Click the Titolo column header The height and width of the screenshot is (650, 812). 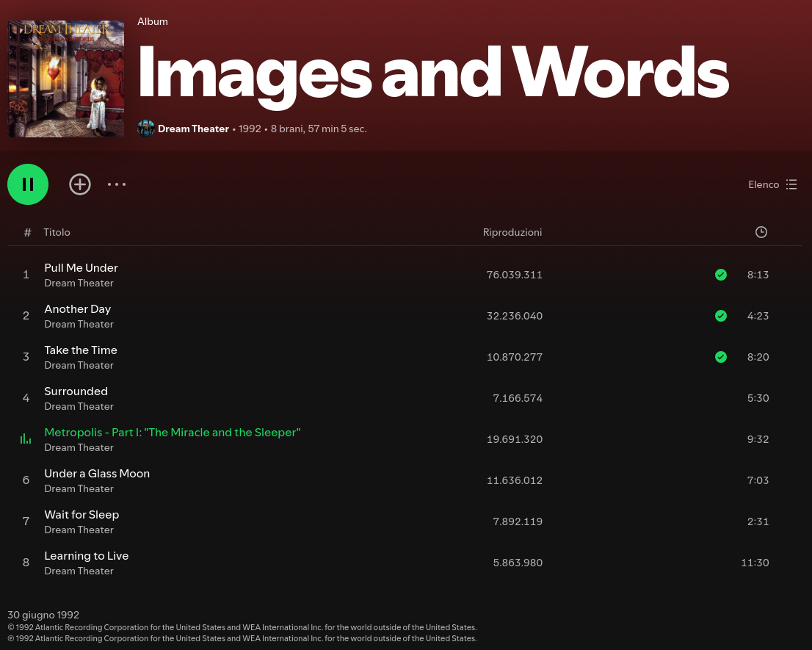point(57,232)
